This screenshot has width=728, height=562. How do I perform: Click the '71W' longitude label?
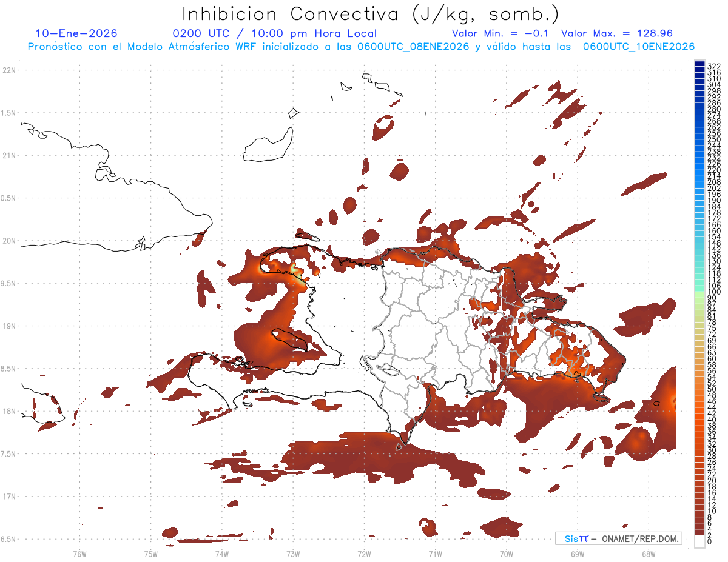click(x=435, y=553)
